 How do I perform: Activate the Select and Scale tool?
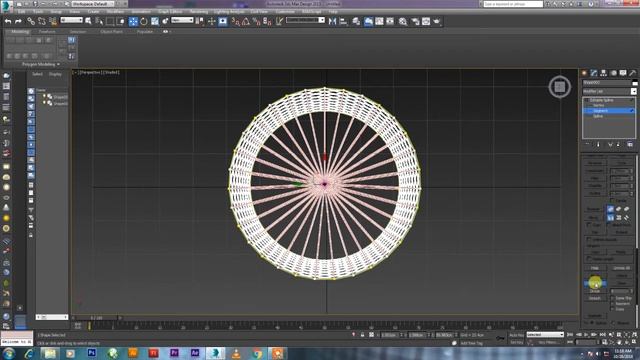point(155,21)
